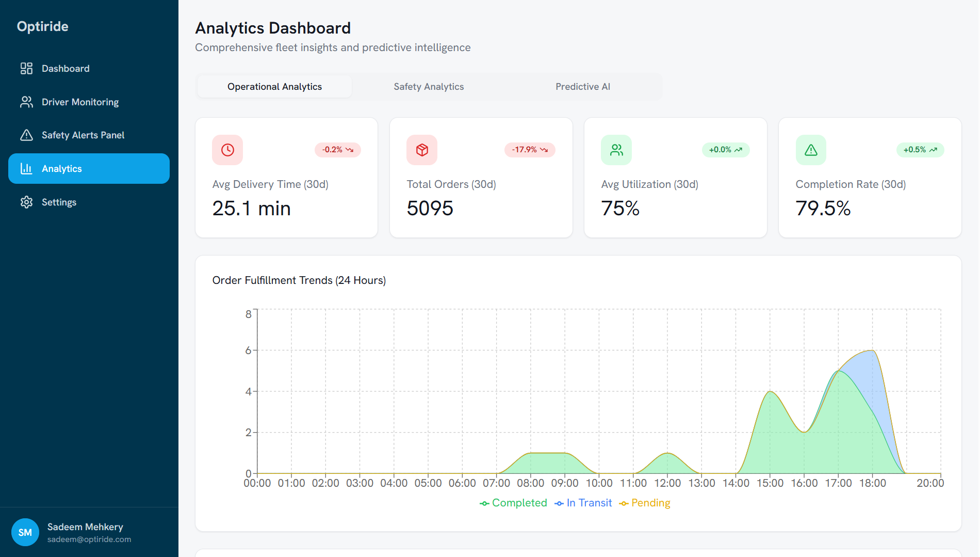Click the 17:00 peak on the chart

pos(839,371)
